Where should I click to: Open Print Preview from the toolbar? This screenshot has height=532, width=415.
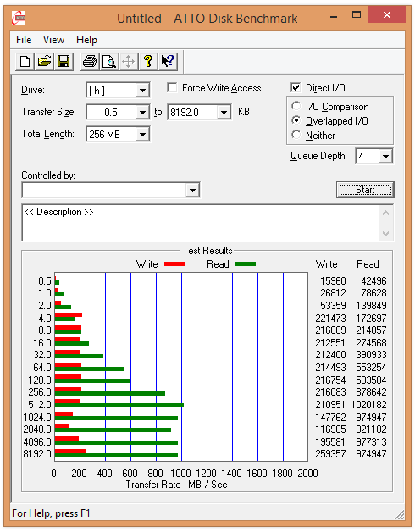coord(109,61)
